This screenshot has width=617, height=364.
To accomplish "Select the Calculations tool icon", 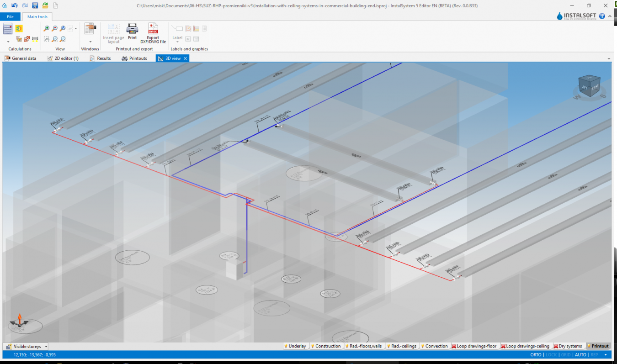I will [7, 28].
